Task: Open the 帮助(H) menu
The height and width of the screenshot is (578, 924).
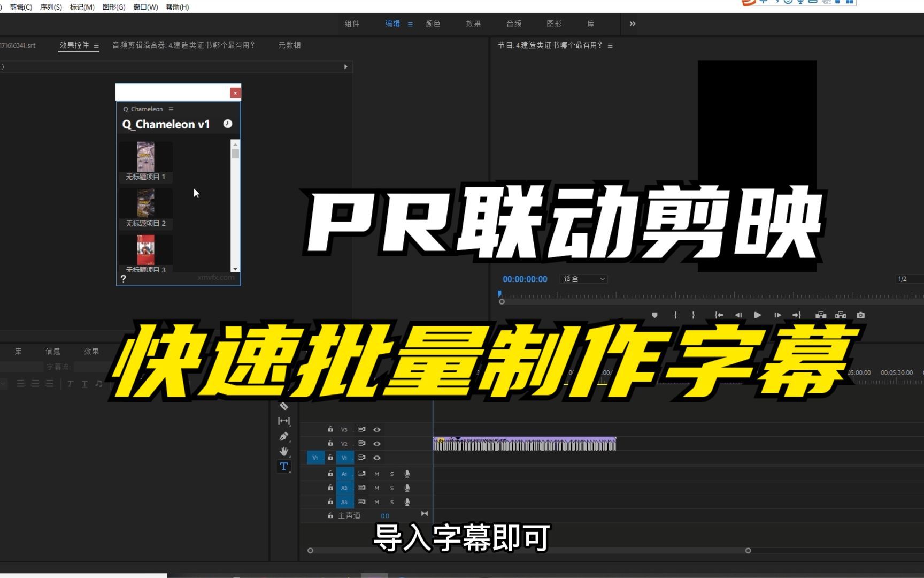Action: pyautogui.click(x=178, y=7)
